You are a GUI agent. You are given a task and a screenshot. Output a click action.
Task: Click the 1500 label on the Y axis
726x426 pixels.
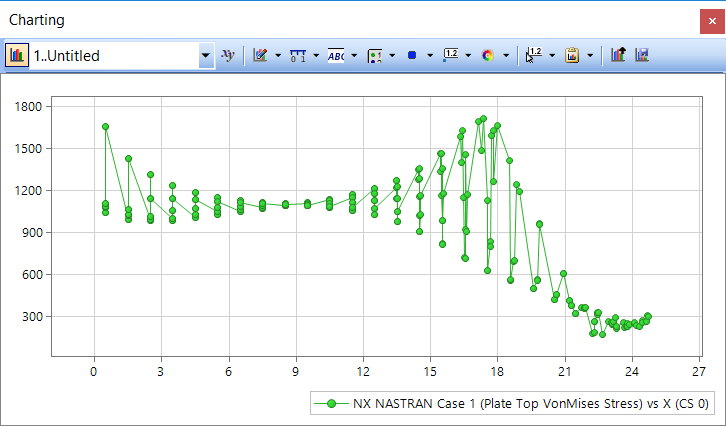[x=28, y=149]
